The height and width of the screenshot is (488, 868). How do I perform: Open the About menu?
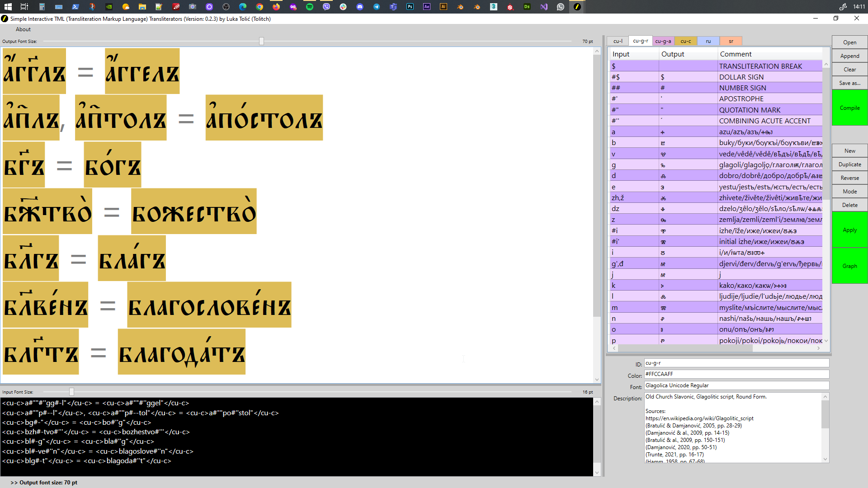pyautogui.click(x=23, y=29)
